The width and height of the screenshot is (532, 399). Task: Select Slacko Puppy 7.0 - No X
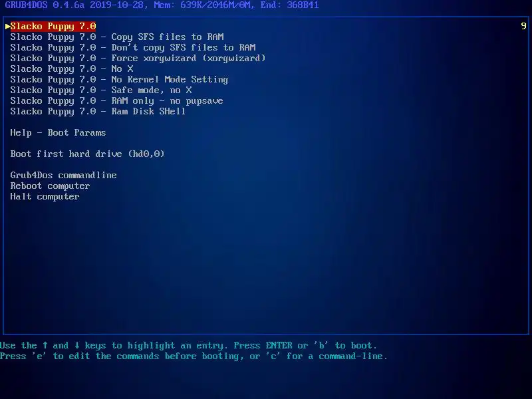tap(72, 69)
